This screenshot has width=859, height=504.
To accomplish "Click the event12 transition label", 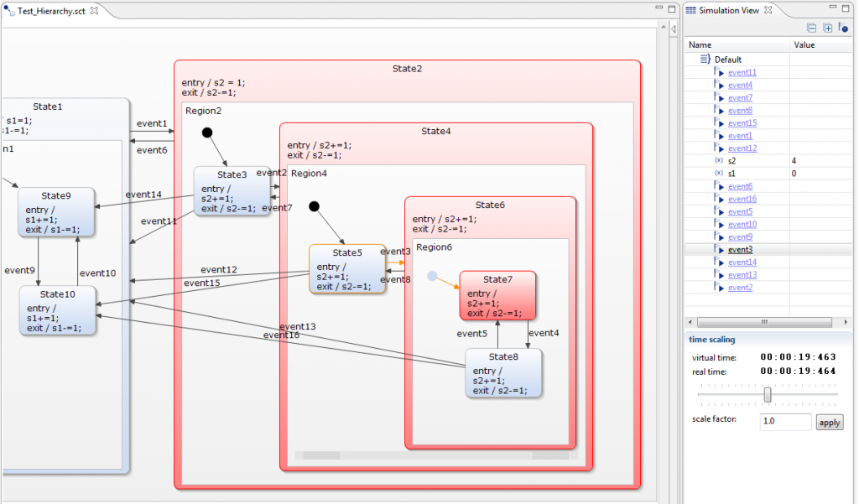I will point(219,269).
